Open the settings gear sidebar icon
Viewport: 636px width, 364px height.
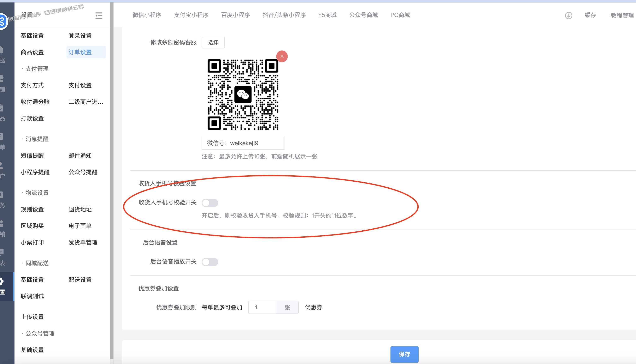pyautogui.click(x=2, y=281)
